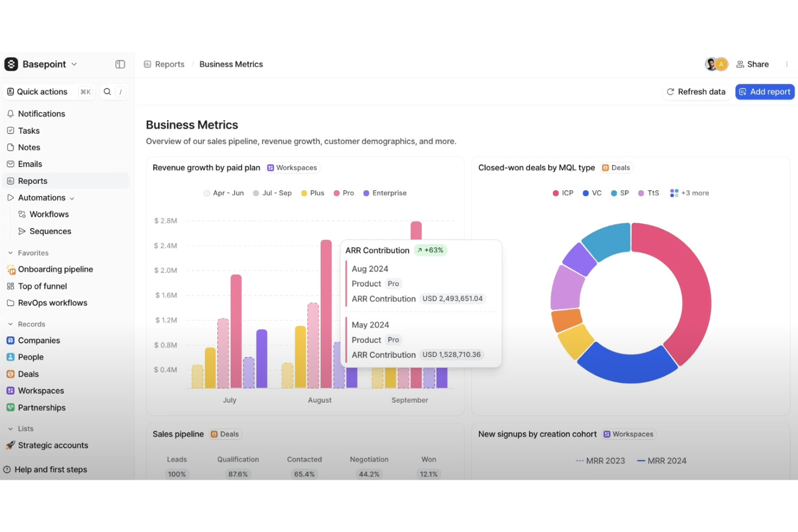This screenshot has height=532, width=798.
Task: Toggle the Apr - Jun series in the legend
Action: click(x=223, y=193)
